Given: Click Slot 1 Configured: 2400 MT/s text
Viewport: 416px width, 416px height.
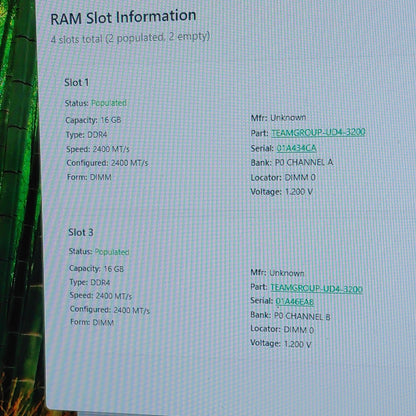Looking at the screenshot, I should (x=107, y=163).
